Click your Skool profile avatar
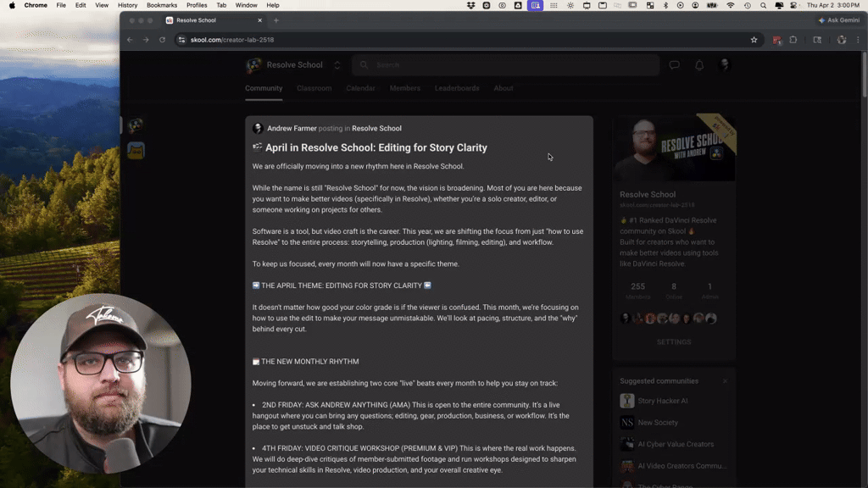Image resolution: width=868 pixels, height=488 pixels. tap(723, 65)
